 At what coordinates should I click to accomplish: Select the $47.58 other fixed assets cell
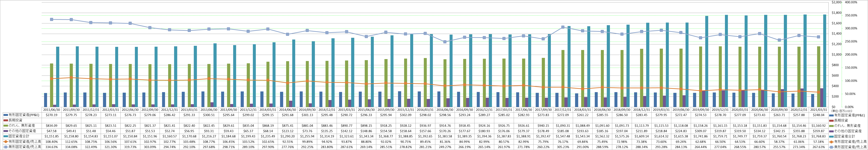[52, 131]
